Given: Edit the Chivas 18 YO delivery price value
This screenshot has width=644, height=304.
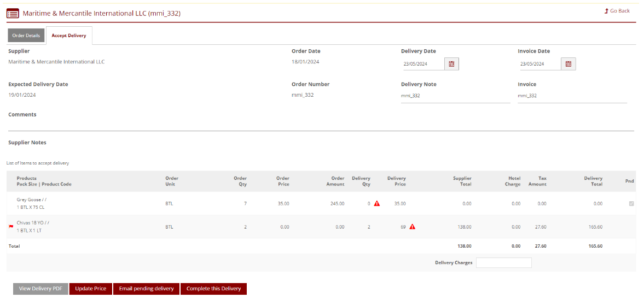Looking at the screenshot, I should (x=403, y=226).
